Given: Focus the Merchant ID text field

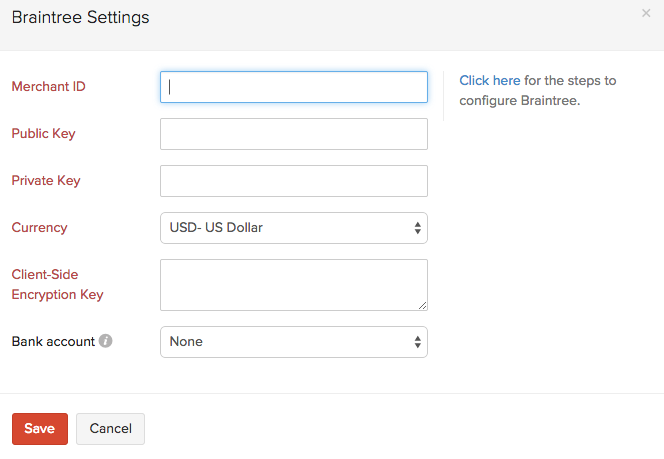Looking at the screenshot, I should pos(294,87).
